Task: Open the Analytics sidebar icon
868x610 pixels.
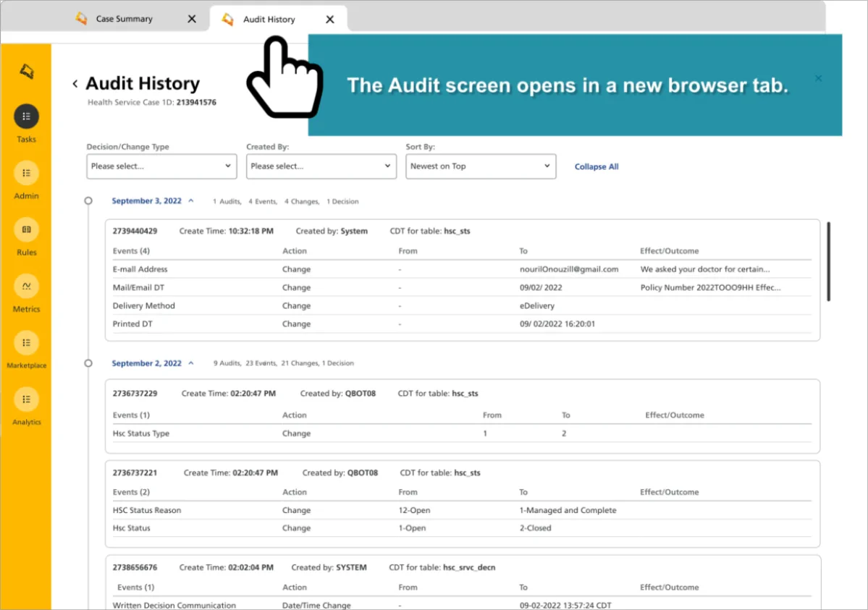Action: click(x=26, y=399)
